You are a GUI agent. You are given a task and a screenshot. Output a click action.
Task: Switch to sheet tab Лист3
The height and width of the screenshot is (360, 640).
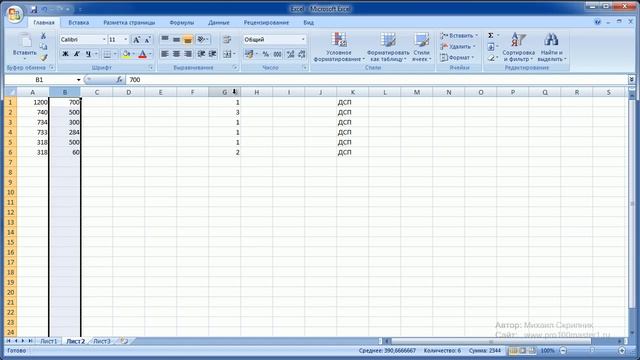point(102,341)
